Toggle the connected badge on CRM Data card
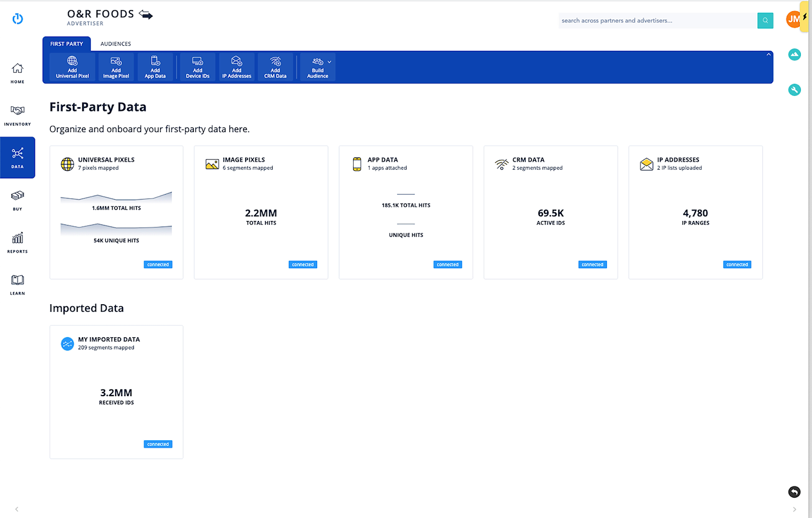The width and height of the screenshot is (812, 518). pos(592,264)
